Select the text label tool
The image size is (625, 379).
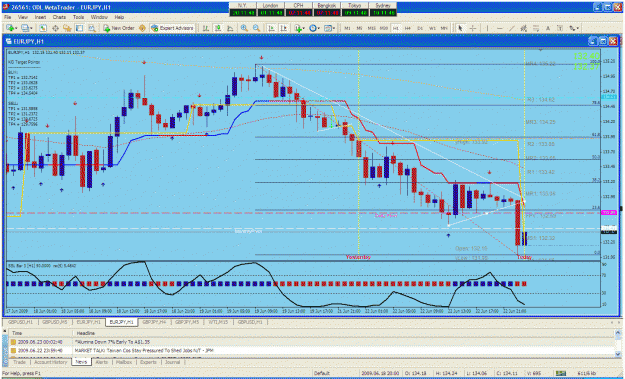point(560,28)
